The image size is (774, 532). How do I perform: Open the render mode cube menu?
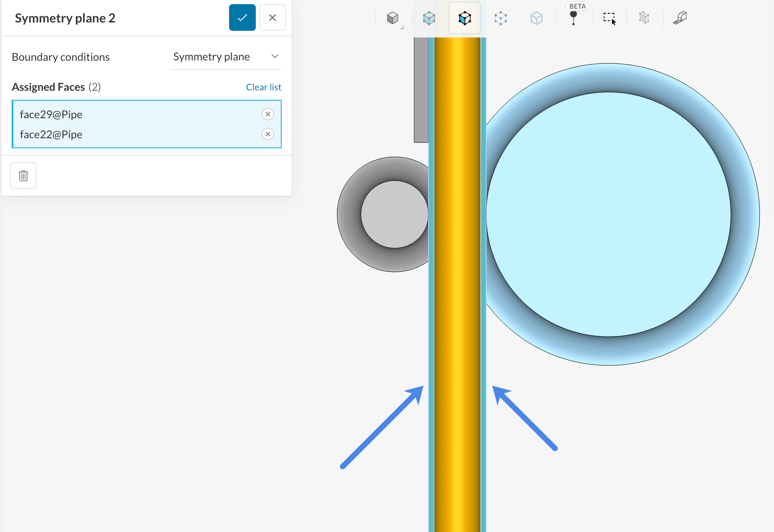tap(393, 18)
